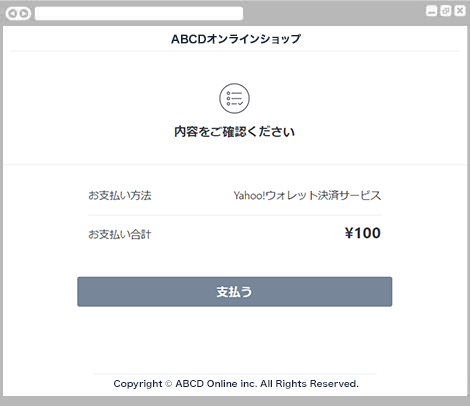The height and width of the screenshot is (406, 470).
Task: Click the ABCDオンラインショップ header title
Action: (x=236, y=39)
